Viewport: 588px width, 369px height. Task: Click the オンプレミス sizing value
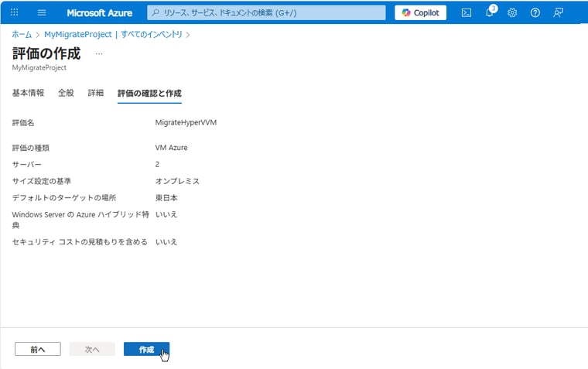click(x=177, y=181)
